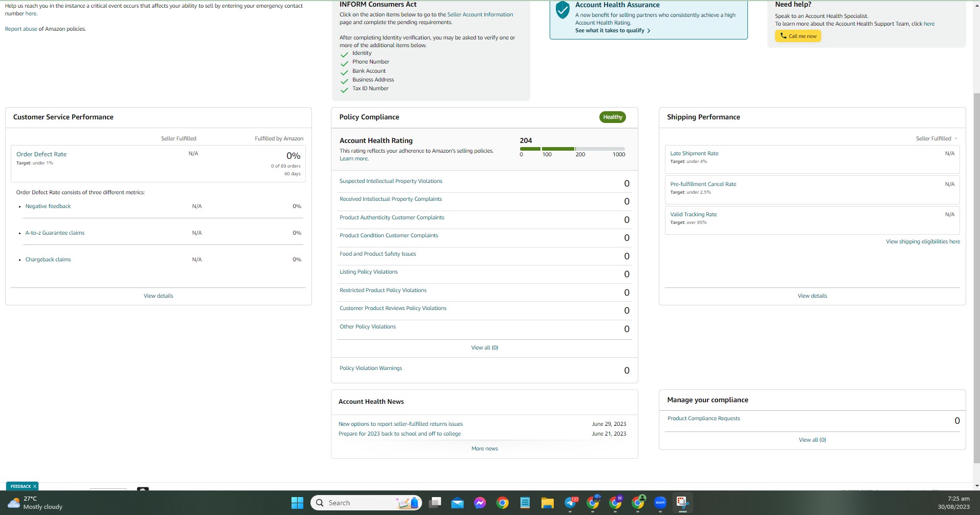
Task: Open the Seller Fulfilled dropdown in Shipping Performance
Action: 936,138
